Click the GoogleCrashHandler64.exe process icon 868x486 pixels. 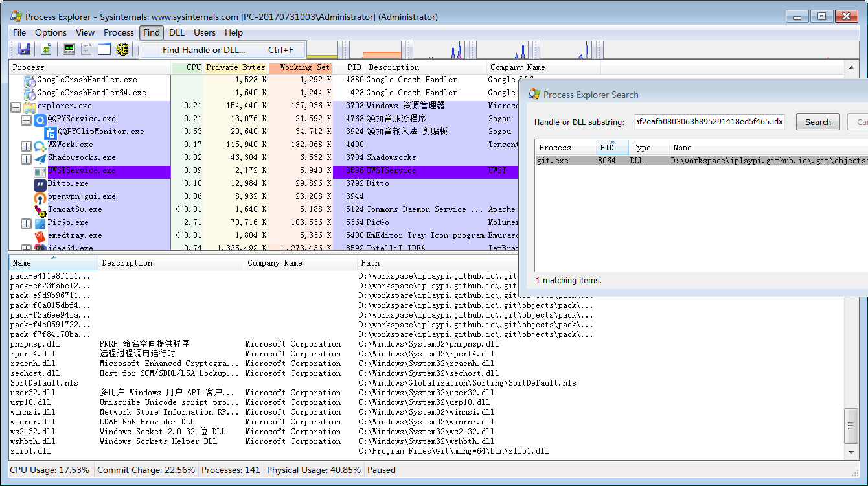[30, 93]
